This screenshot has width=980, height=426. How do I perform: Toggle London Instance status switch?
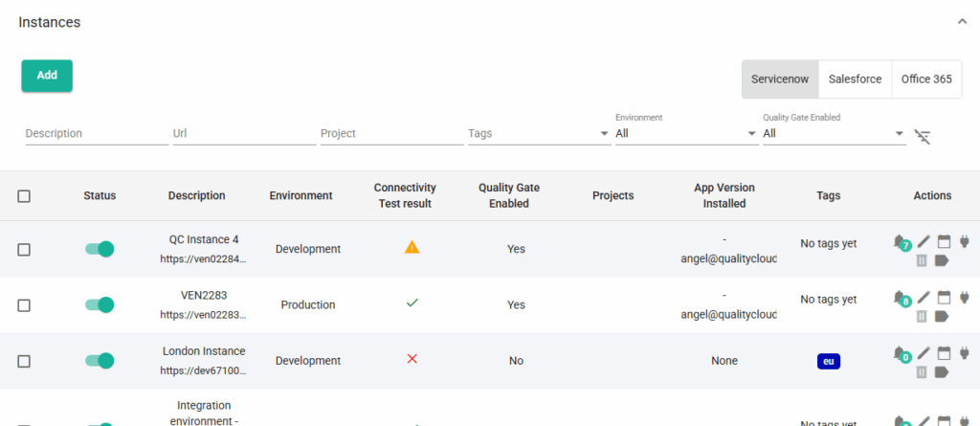click(100, 361)
